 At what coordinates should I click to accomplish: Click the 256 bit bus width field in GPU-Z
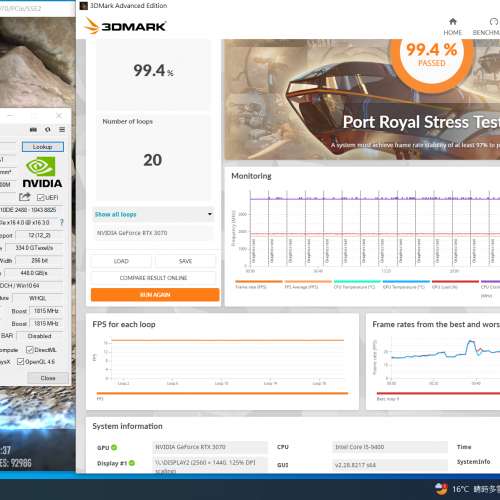(40, 260)
